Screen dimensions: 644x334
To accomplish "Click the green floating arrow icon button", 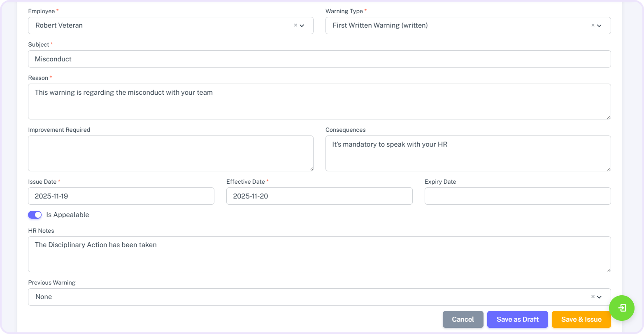I will 622,308.
